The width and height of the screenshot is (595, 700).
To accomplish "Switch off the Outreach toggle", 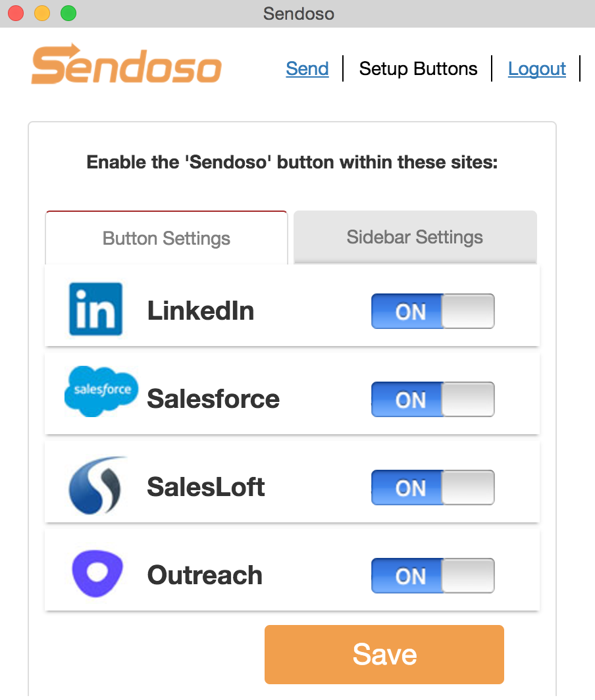I will [432, 576].
